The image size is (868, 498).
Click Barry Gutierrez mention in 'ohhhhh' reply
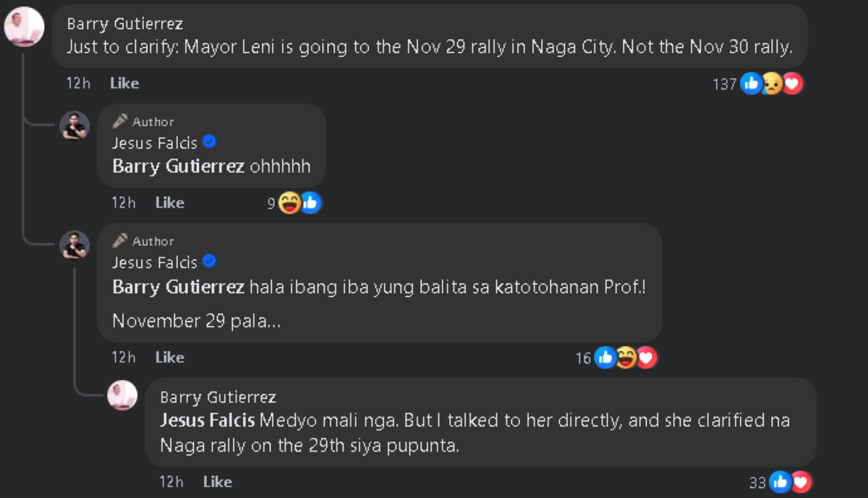(178, 166)
